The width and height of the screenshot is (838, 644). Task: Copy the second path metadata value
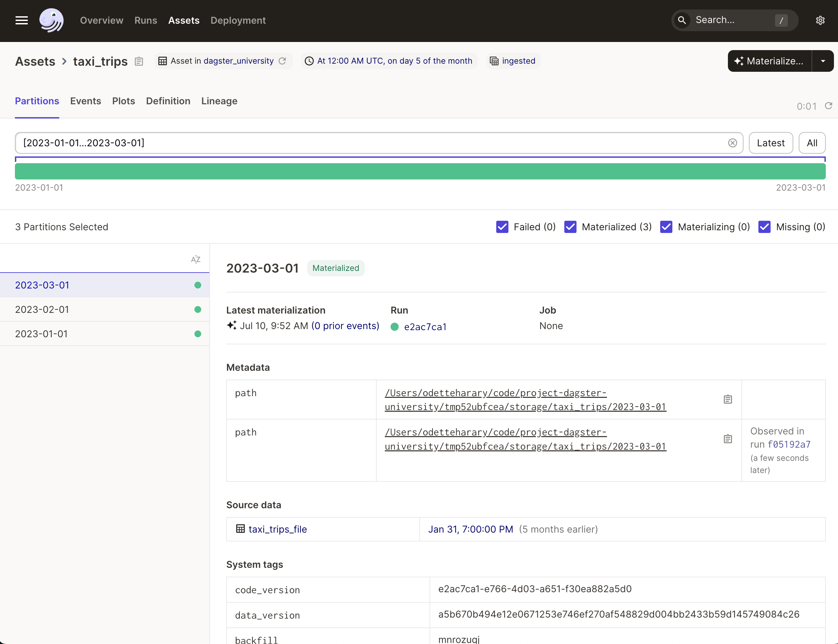click(728, 439)
